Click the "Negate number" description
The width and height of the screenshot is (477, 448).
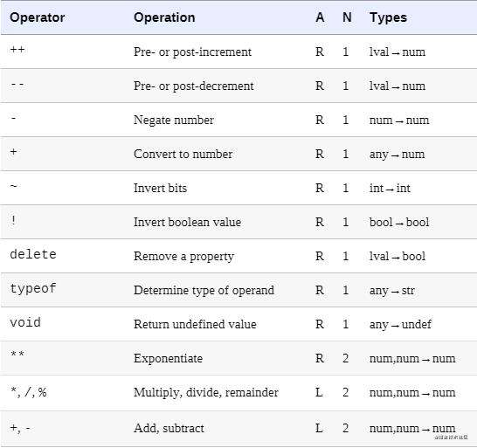pyautogui.click(x=174, y=120)
